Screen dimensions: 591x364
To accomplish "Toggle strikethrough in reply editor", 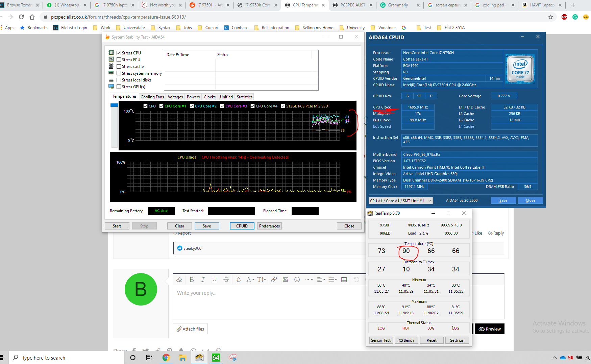I will (226, 280).
